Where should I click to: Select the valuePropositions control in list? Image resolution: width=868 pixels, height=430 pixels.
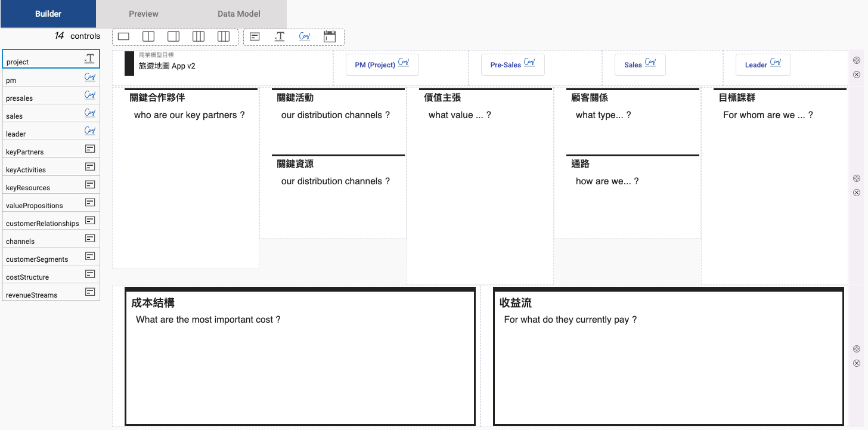coord(51,203)
